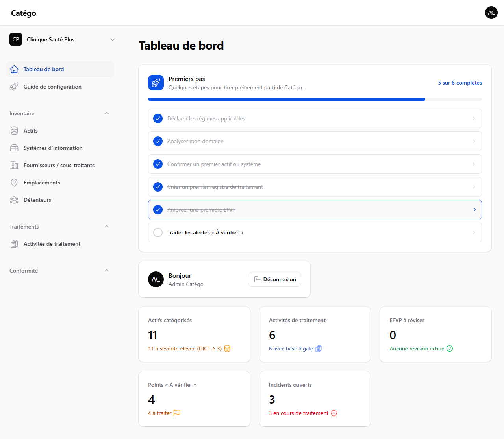Image resolution: width=504 pixels, height=439 pixels.
Task: Open the Créer un premier registre de traitement step
Action: 315,187
